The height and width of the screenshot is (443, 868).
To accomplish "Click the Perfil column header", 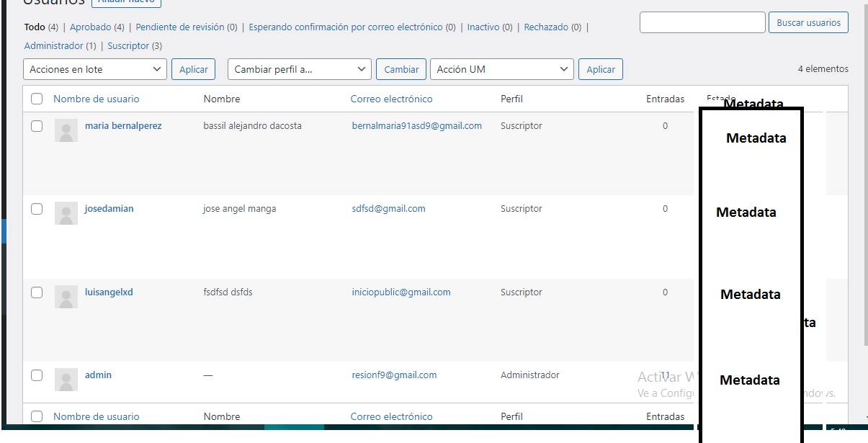I will [x=511, y=99].
